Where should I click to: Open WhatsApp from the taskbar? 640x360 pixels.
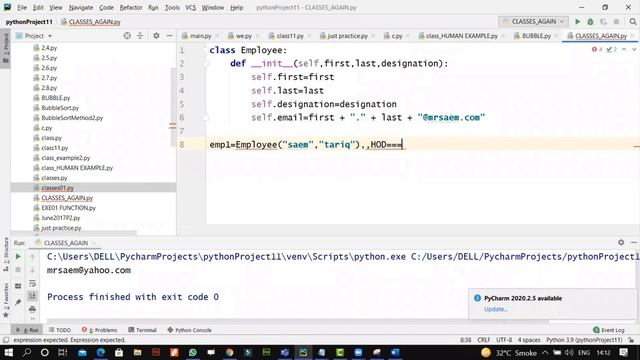point(192,352)
